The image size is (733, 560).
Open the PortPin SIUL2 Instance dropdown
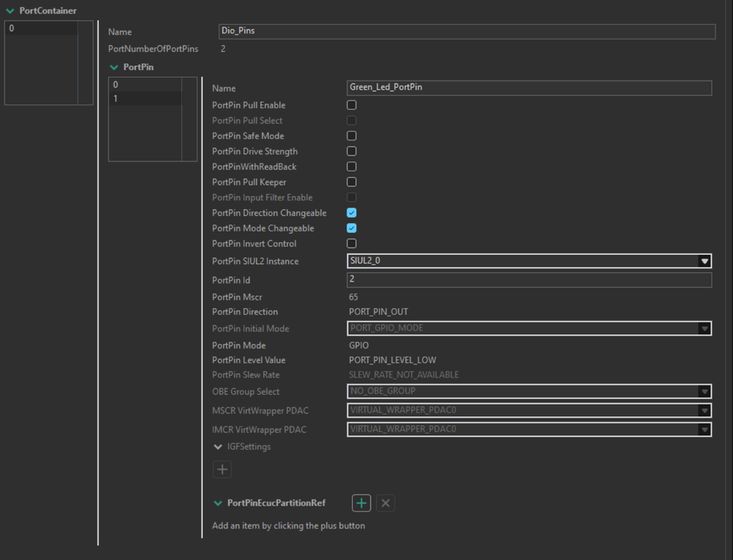[704, 261]
